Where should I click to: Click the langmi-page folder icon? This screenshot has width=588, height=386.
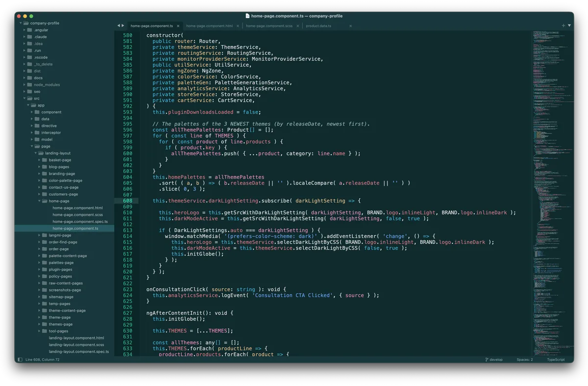[45, 235]
